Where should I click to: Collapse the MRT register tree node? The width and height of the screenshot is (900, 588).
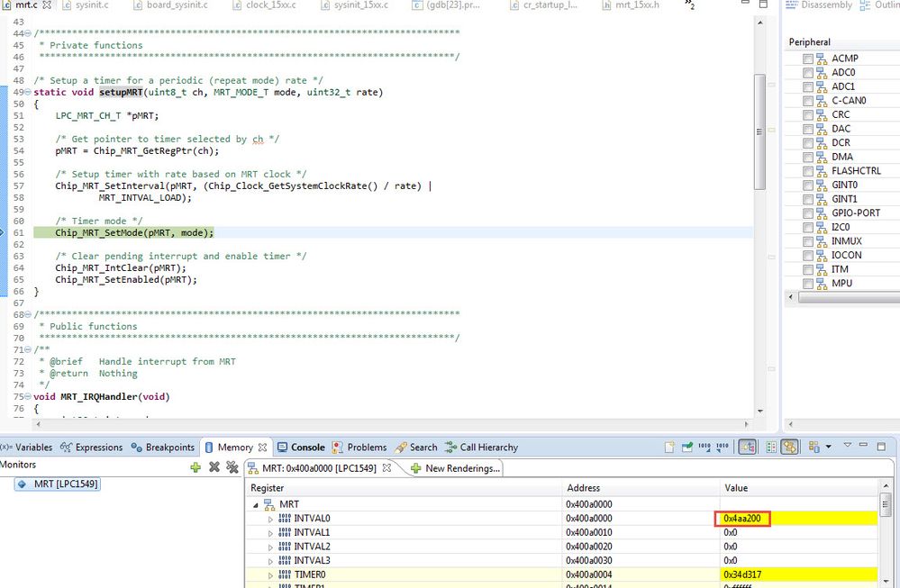click(x=256, y=505)
